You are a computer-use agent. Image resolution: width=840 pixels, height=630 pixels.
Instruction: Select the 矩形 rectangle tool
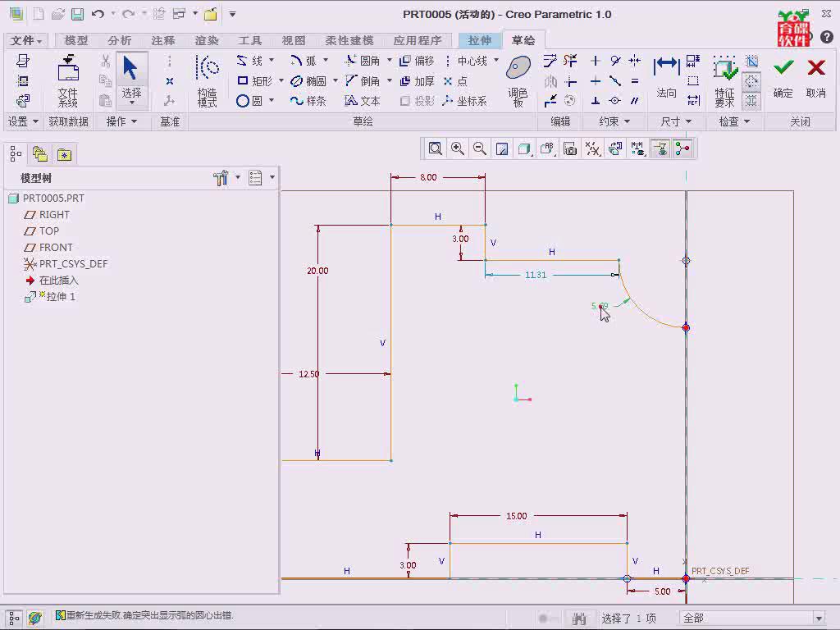pyautogui.click(x=255, y=81)
